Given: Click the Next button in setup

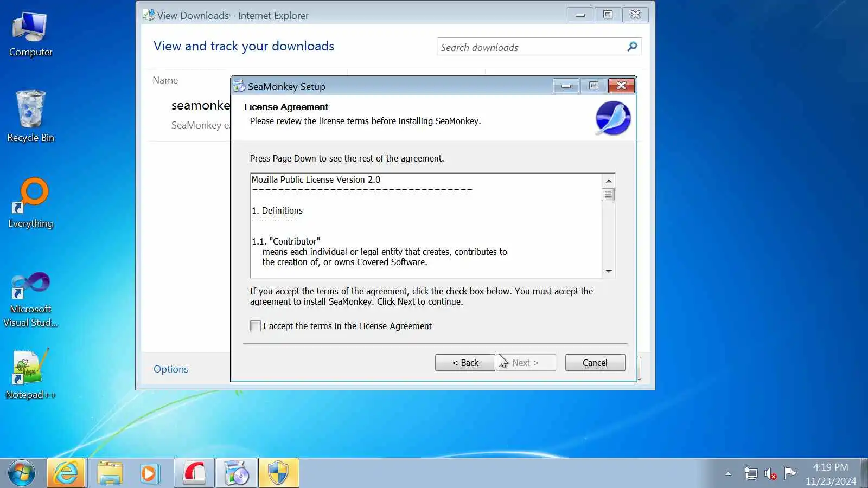Looking at the screenshot, I should 526,363.
